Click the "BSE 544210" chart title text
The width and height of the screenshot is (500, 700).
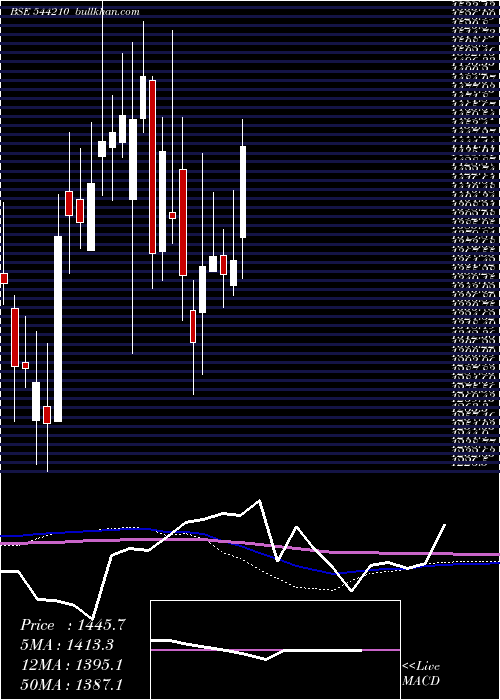click(x=39, y=12)
